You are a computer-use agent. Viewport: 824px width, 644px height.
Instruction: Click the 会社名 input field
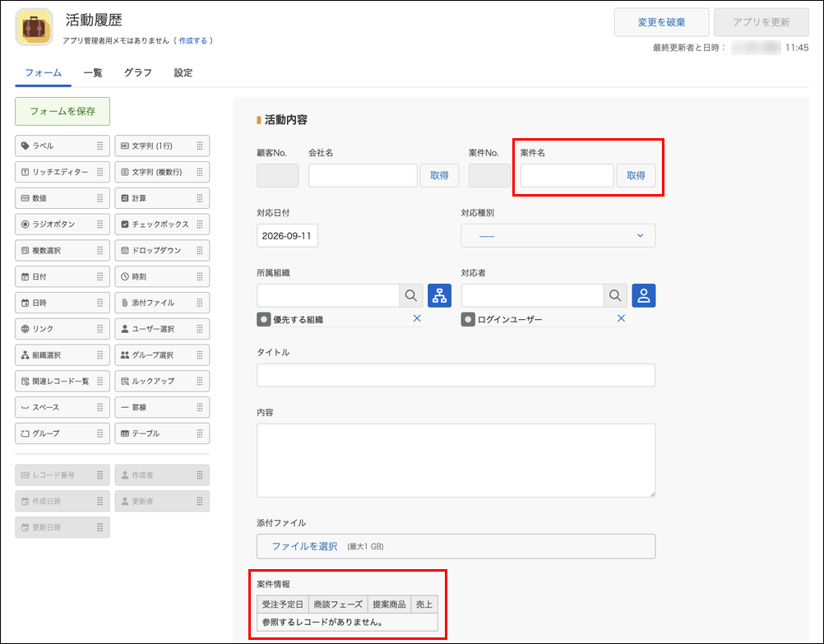[x=363, y=175]
